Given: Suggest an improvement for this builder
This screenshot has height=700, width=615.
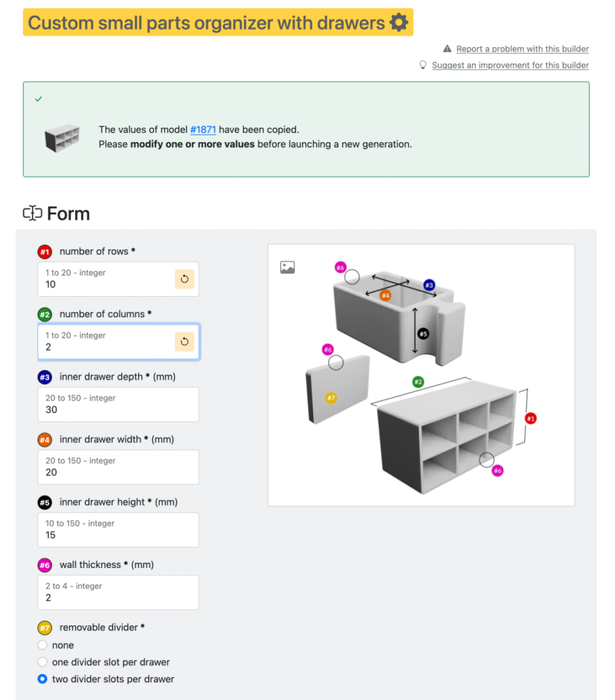Looking at the screenshot, I should tap(510, 65).
